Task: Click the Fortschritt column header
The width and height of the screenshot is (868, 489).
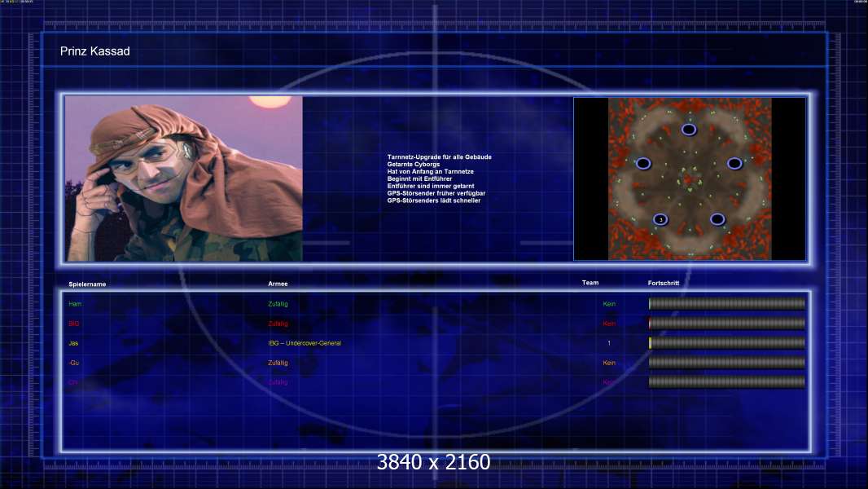Action: 663,283
